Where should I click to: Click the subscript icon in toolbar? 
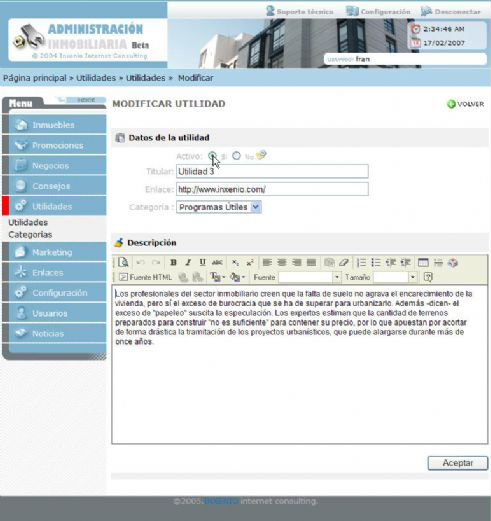tap(235, 263)
